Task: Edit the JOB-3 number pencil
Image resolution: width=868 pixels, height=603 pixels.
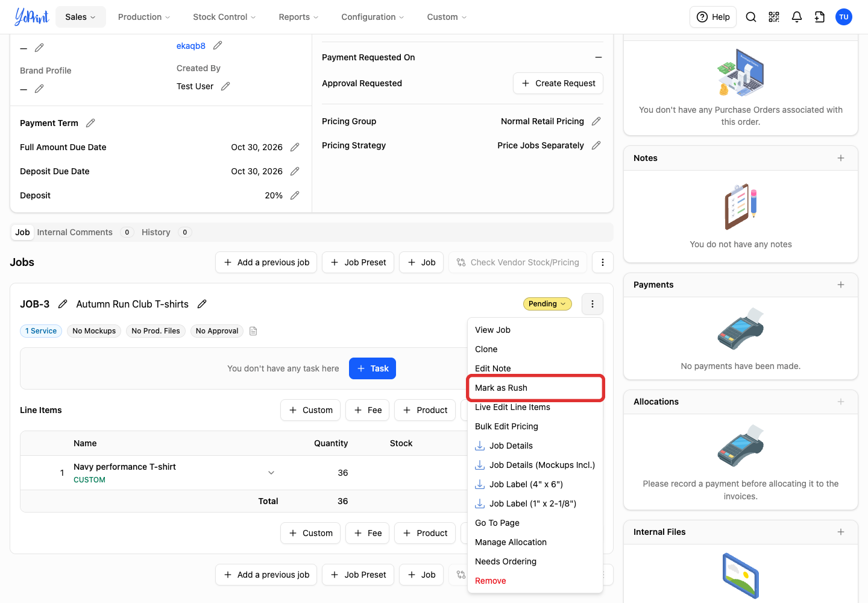Action: tap(63, 304)
